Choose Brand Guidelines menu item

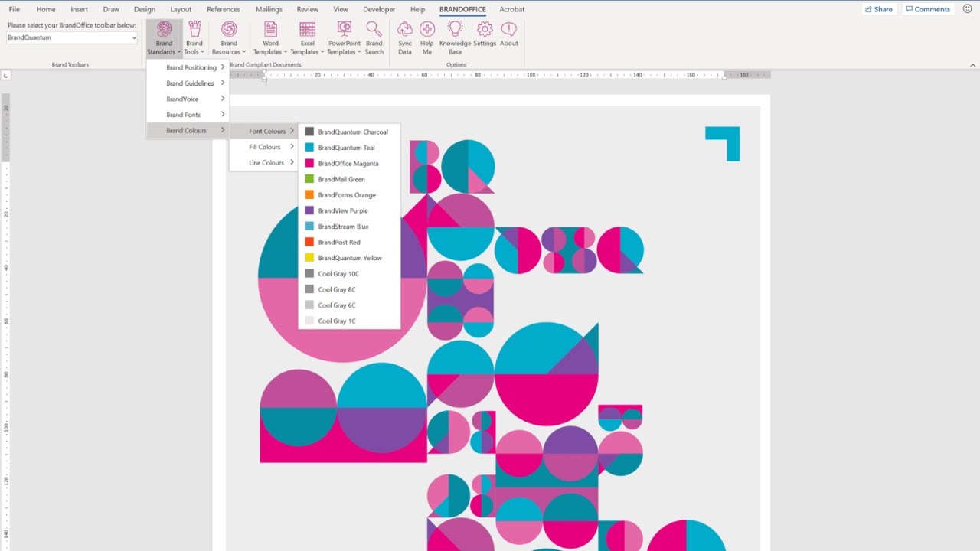[x=188, y=83]
